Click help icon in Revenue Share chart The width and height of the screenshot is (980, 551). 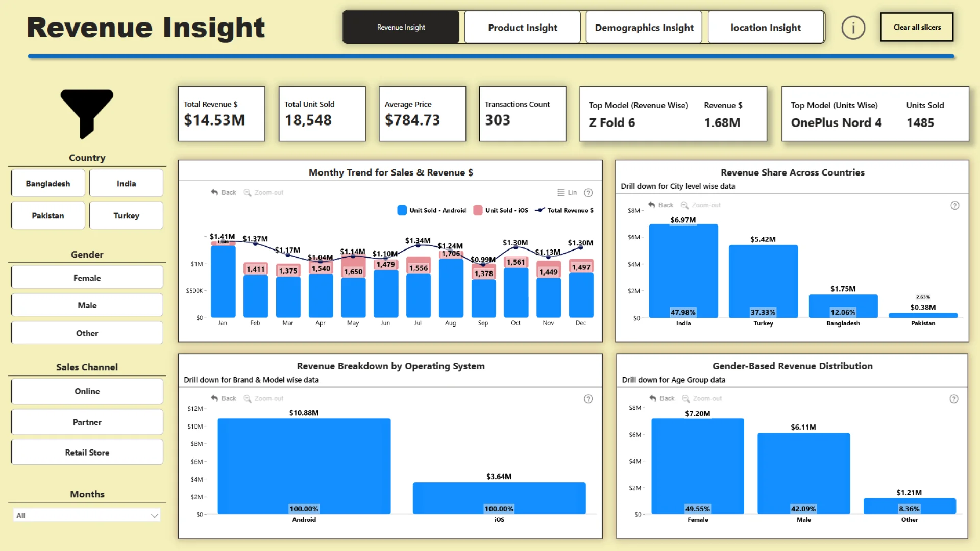tap(954, 205)
